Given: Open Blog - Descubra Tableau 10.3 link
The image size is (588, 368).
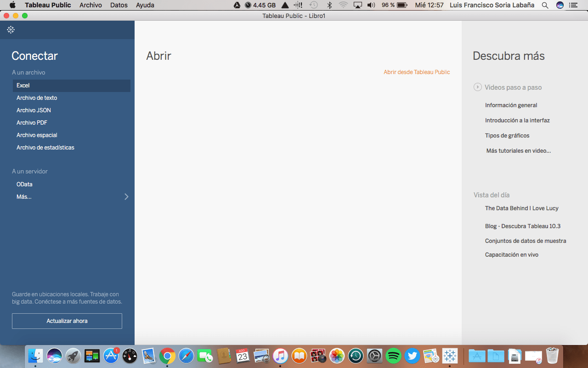Looking at the screenshot, I should tap(523, 226).
